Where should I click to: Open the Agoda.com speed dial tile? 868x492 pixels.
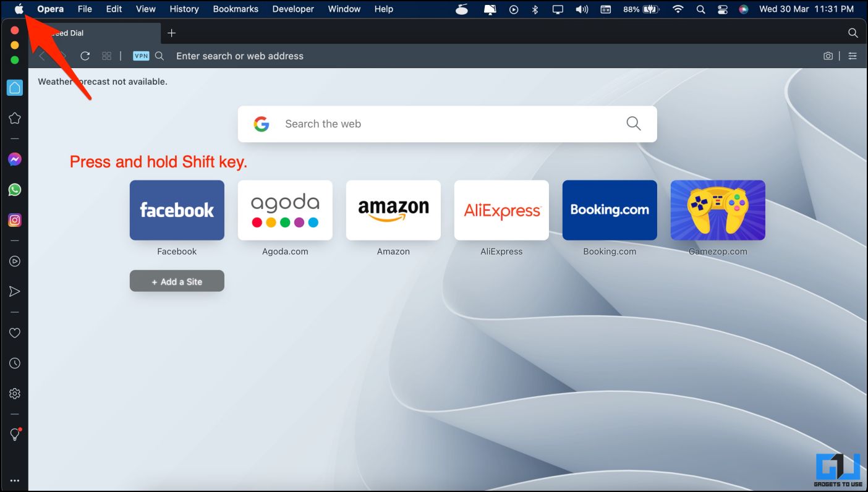click(285, 210)
